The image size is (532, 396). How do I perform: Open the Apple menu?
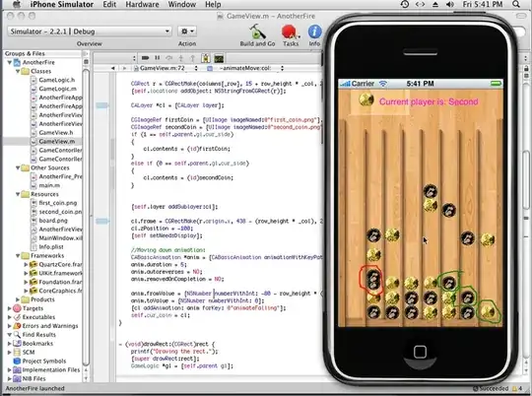[16, 4]
